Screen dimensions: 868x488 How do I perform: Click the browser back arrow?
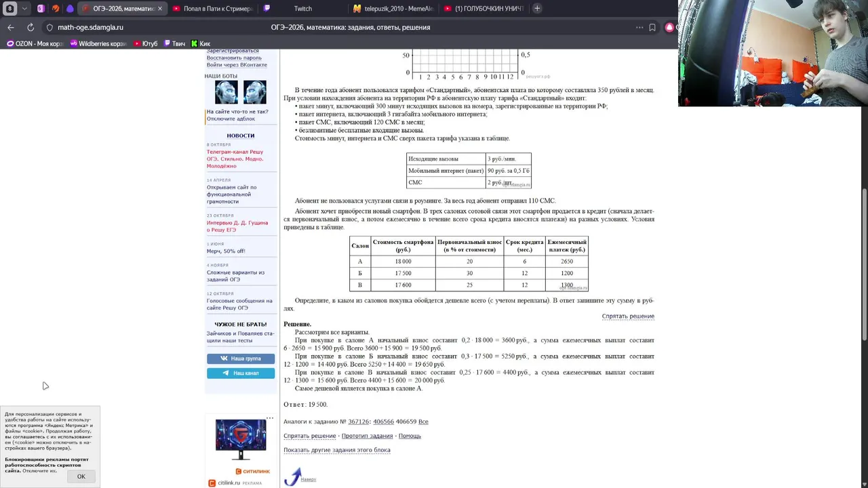[10, 27]
